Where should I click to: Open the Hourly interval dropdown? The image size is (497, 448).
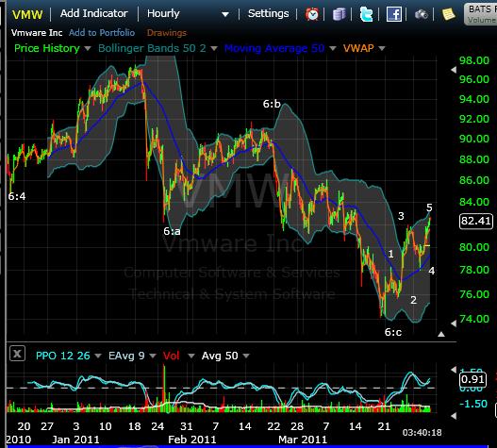pos(225,14)
